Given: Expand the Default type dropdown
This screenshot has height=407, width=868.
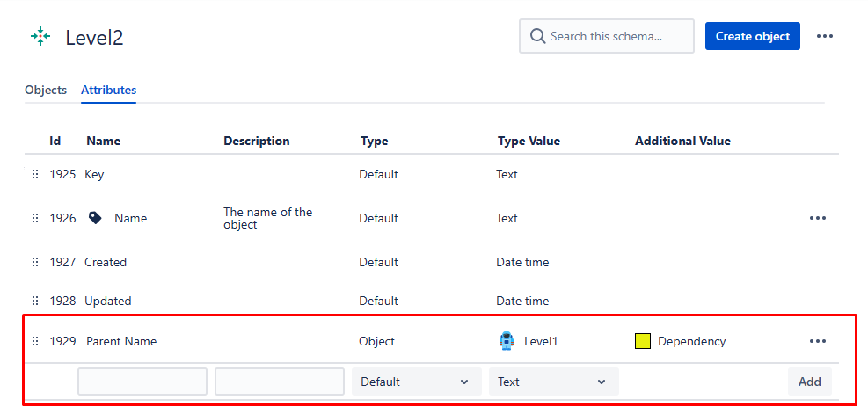Looking at the screenshot, I should point(416,382).
